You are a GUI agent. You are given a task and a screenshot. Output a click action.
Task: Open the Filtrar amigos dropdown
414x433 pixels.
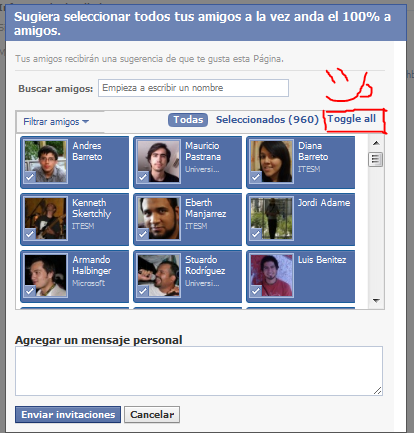(56, 122)
